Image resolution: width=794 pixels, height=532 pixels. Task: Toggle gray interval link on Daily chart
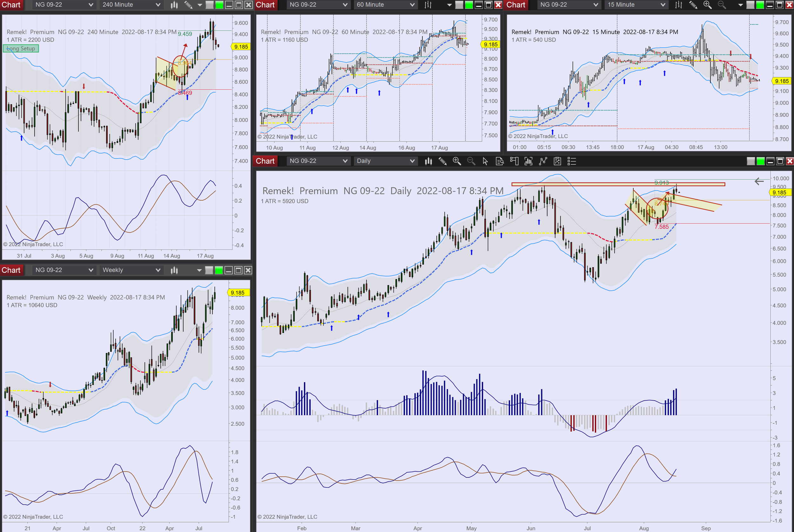tap(750, 161)
